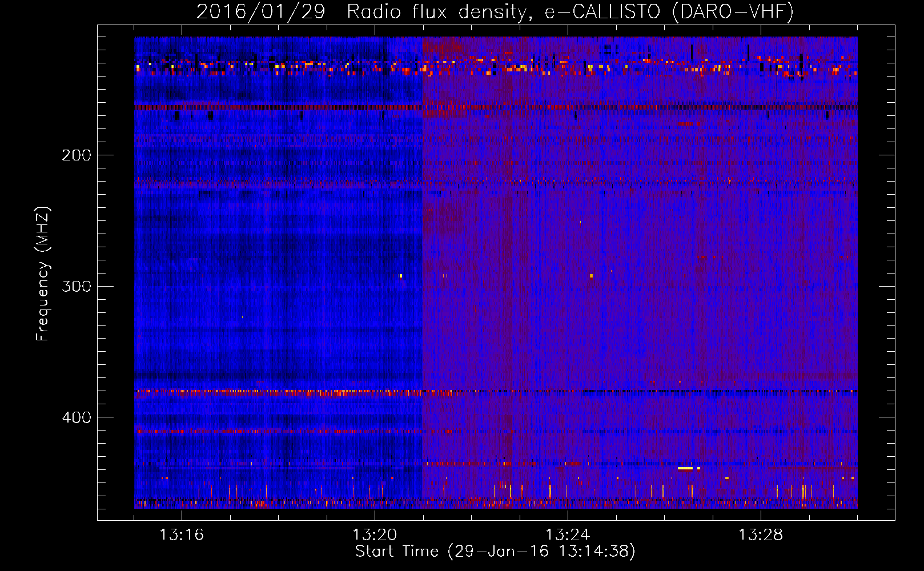The image size is (924, 571).
Task: Click the date '2016/01/29' in the title
Action: pos(260,11)
